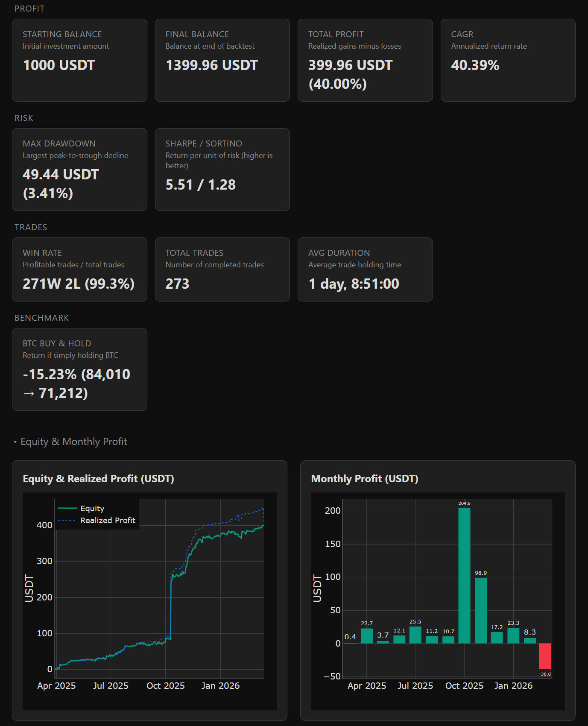Viewport: 588px width, 726px height.
Task: Select the Total Profit card
Action: [365, 60]
